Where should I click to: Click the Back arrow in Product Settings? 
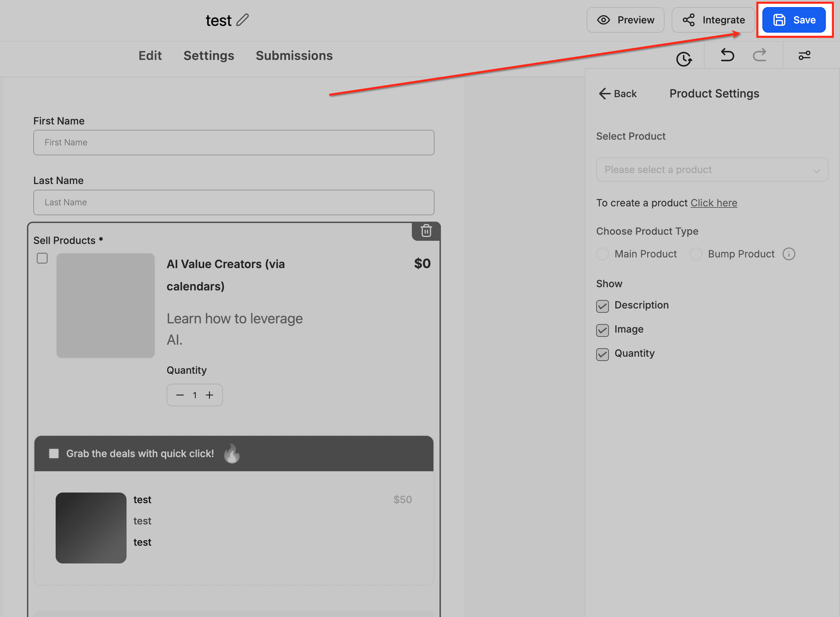click(618, 93)
